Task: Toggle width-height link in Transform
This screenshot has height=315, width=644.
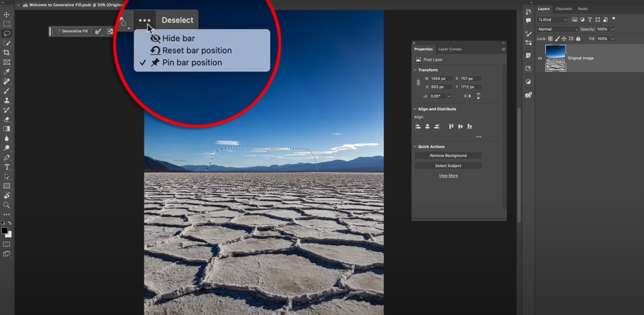Action: pyautogui.click(x=418, y=82)
